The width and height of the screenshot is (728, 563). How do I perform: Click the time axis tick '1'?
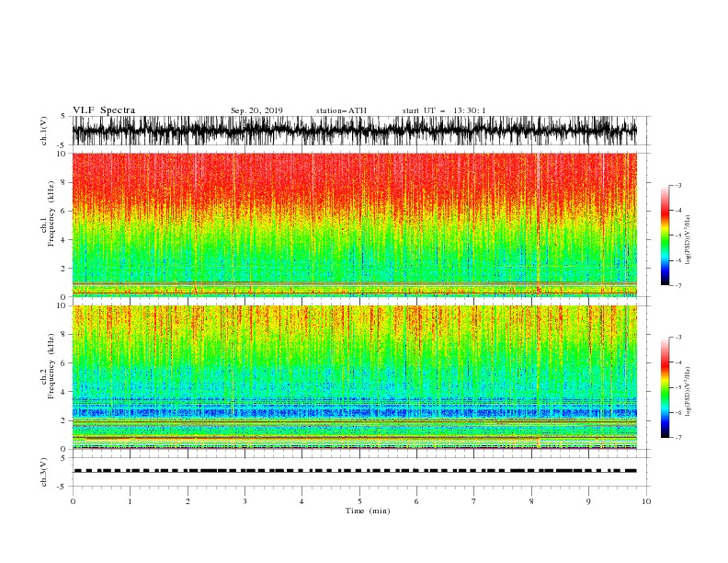[x=130, y=501]
